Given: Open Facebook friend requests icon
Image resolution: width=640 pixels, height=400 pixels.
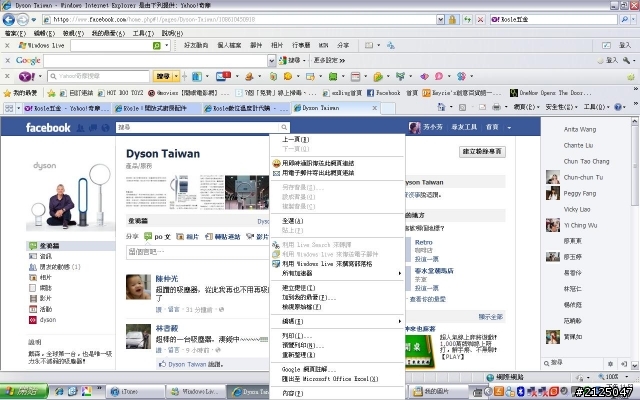Looking at the screenshot, I should pyautogui.click(x=80, y=128).
